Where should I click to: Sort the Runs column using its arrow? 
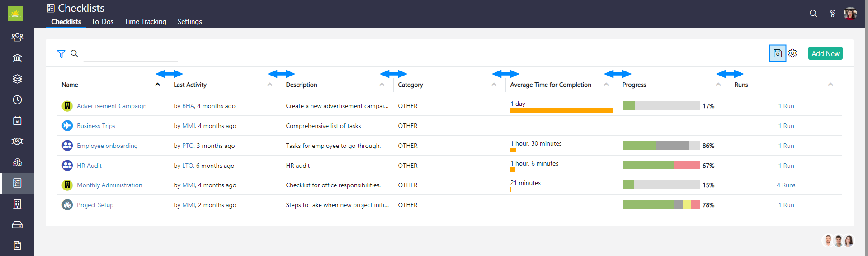pyautogui.click(x=830, y=85)
